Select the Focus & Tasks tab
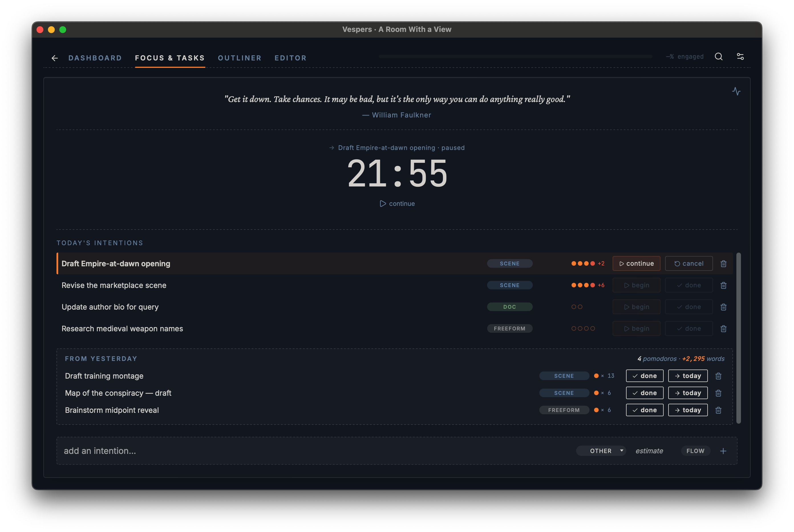The width and height of the screenshot is (794, 532). (x=170, y=58)
